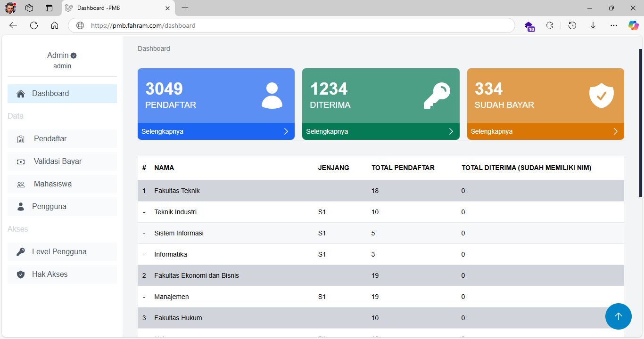The width and height of the screenshot is (644, 339).
Task: Click the page vertical scrollbar
Action: point(641,122)
